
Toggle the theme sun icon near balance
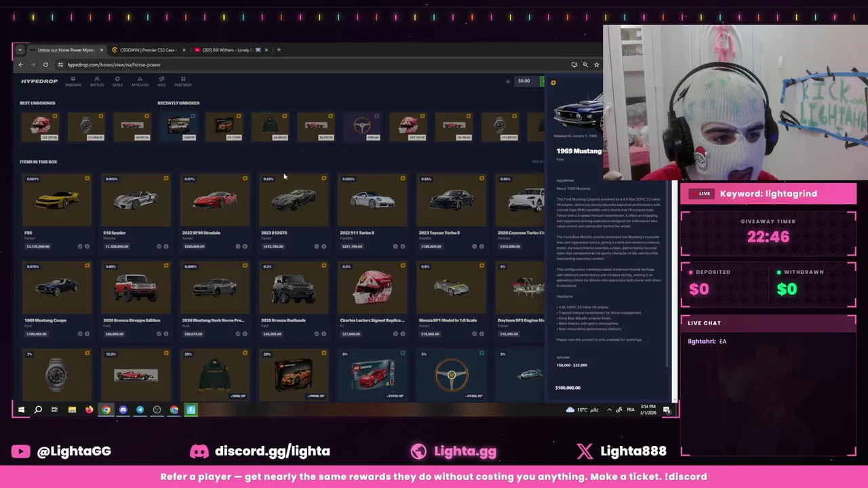tap(508, 81)
